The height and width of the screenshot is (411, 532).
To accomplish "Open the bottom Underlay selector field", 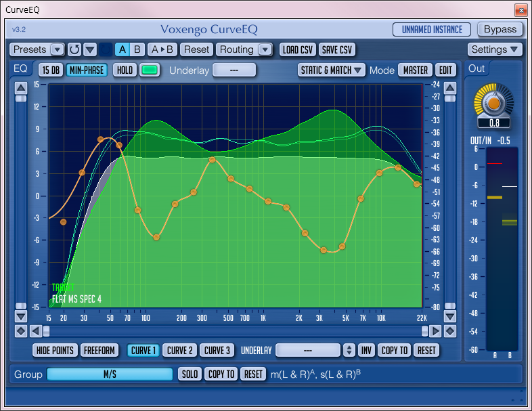I will click(308, 350).
